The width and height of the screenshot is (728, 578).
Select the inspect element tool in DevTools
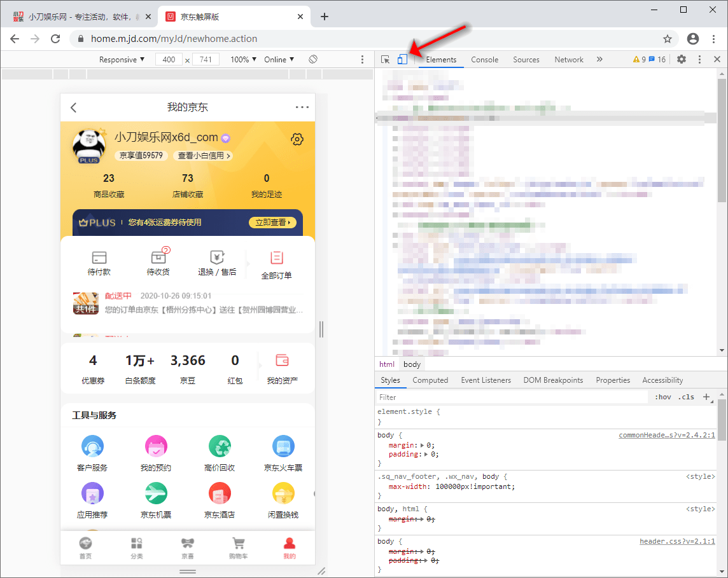(x=385, y=58)
